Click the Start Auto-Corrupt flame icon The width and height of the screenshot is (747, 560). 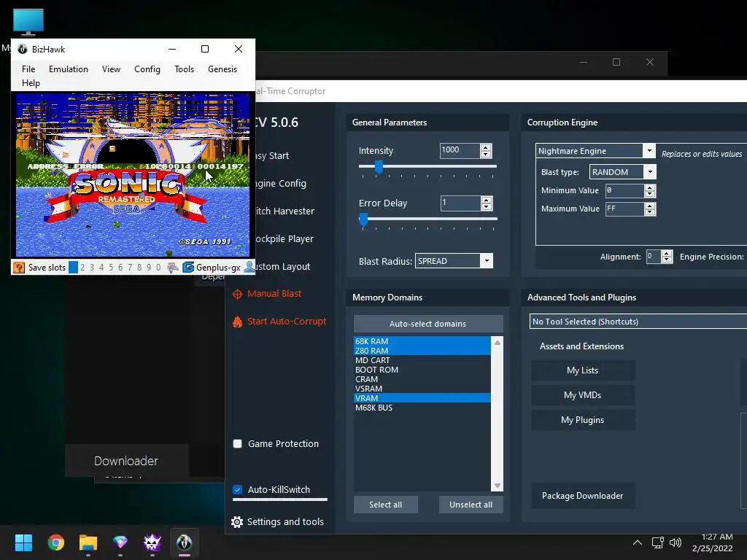tap(237, 322)
